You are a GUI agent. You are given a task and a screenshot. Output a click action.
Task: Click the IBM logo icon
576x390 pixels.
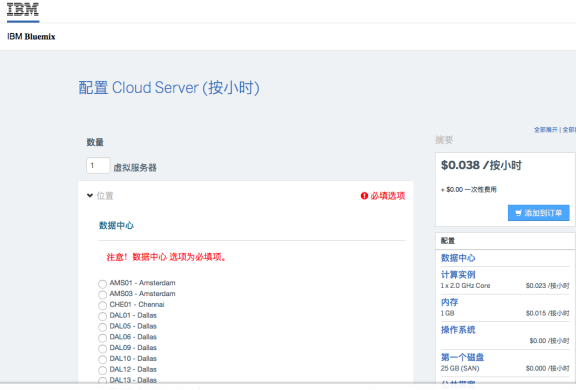(x=23, y=9)
